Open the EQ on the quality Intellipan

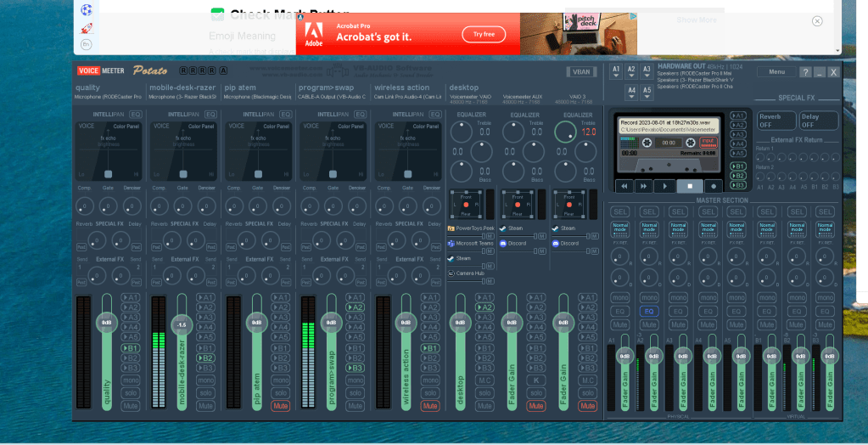click(135, 114)
